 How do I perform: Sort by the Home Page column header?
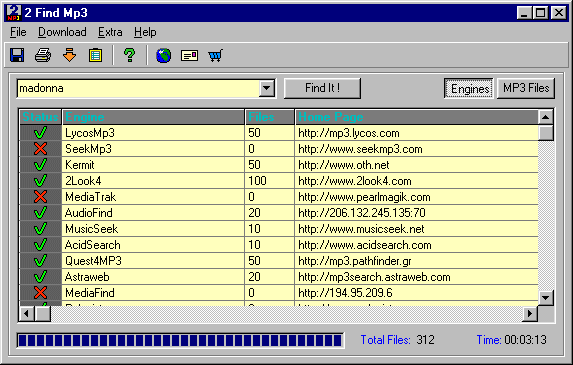(x=417, y=117)
